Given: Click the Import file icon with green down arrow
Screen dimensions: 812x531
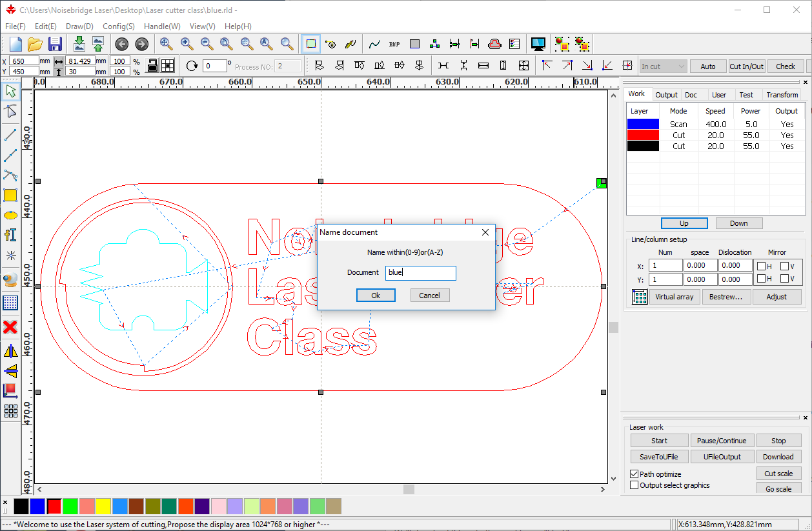Looking at the screenshot, I should pyautogui.click(x=79, y=44).
